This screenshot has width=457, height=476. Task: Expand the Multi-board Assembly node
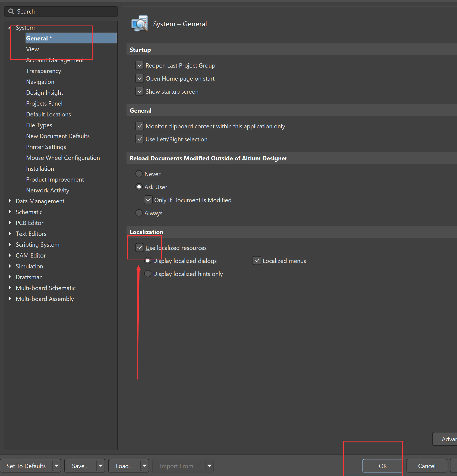pos(10,299)
